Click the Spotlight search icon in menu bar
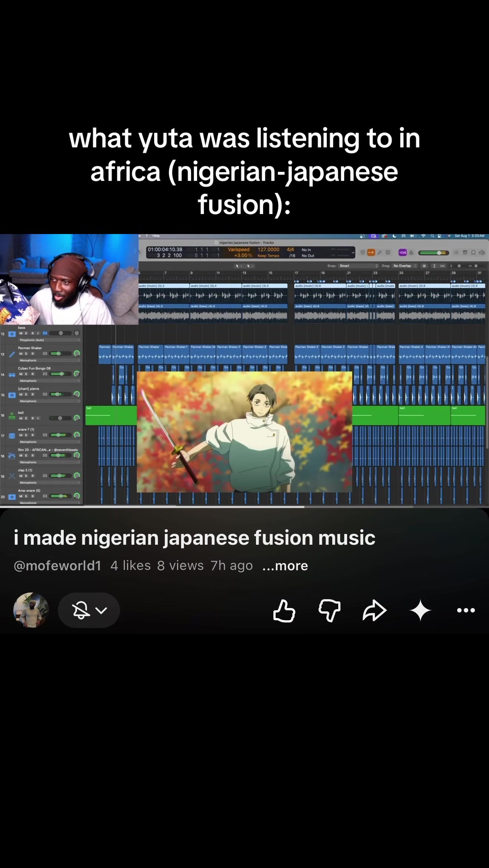Image resolution: width=489 pixels, height=868 pixels. point(432,236)
